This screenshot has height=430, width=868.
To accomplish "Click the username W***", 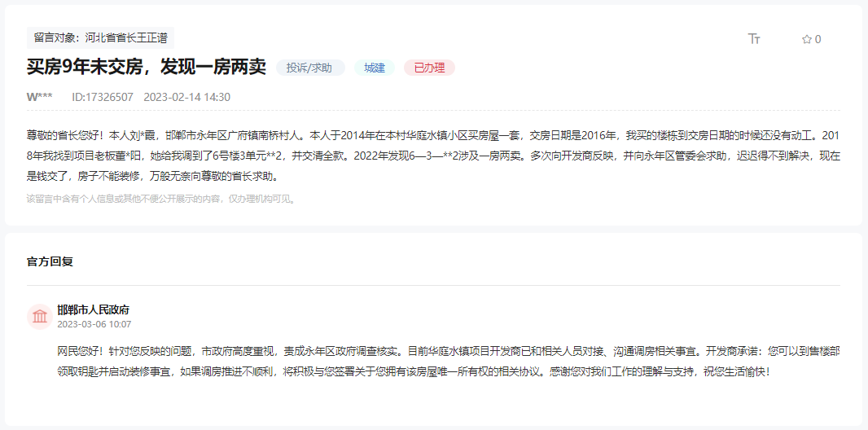I will [40, 98].
